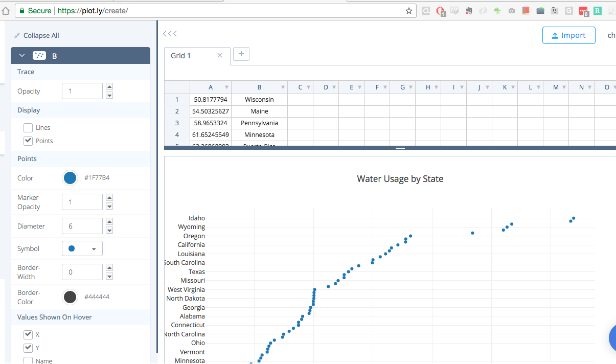
Task: Decrease Border-Width with down arrow
Action: pyautogui.click(x=109, y=276)
